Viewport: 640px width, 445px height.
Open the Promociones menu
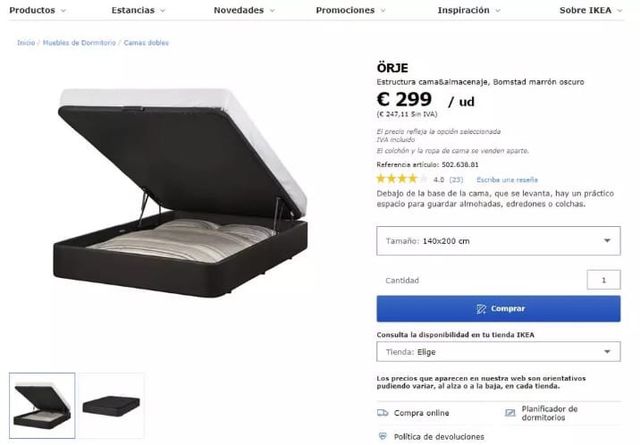[x=351, y=10]
